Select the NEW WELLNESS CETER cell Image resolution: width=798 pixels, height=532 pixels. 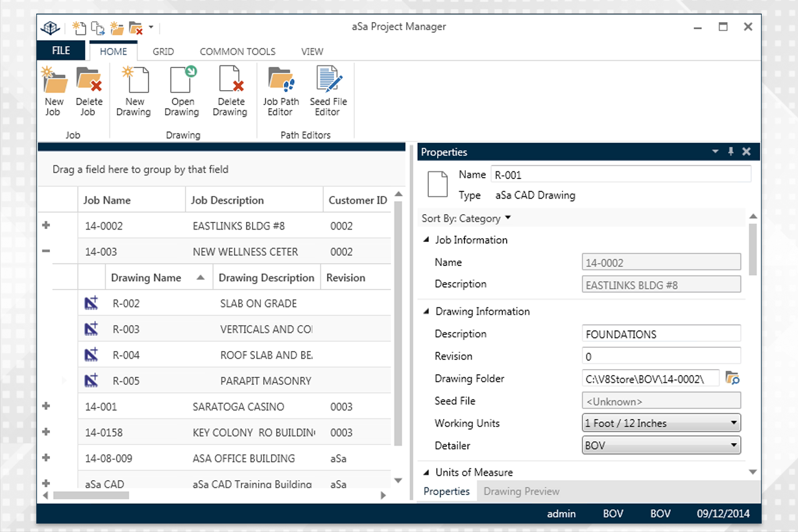pyautogui.click(x=245, y=252)
